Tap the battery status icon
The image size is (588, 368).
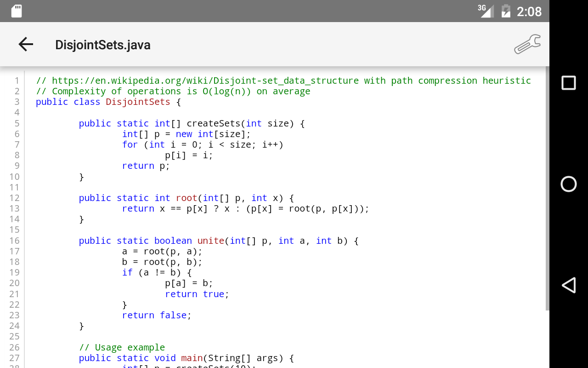pos(506,11)
